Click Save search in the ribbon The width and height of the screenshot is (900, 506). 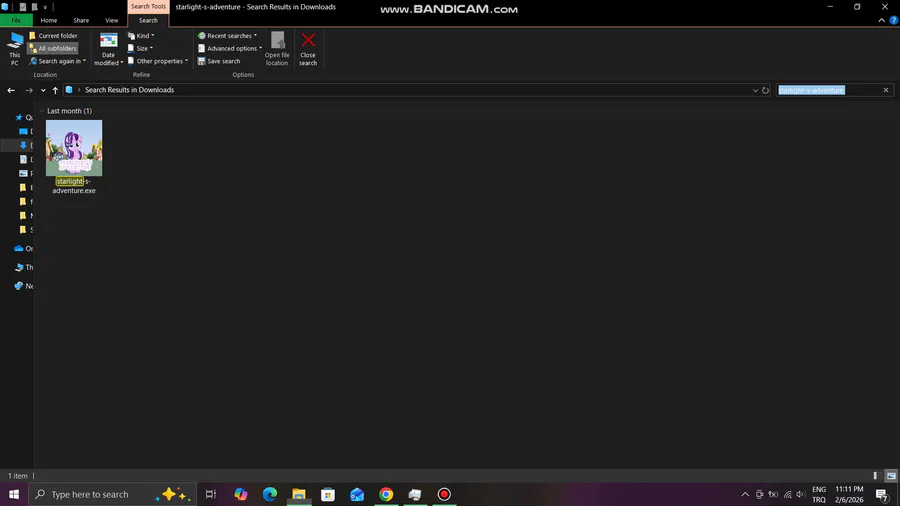click(x=219, y=61)
